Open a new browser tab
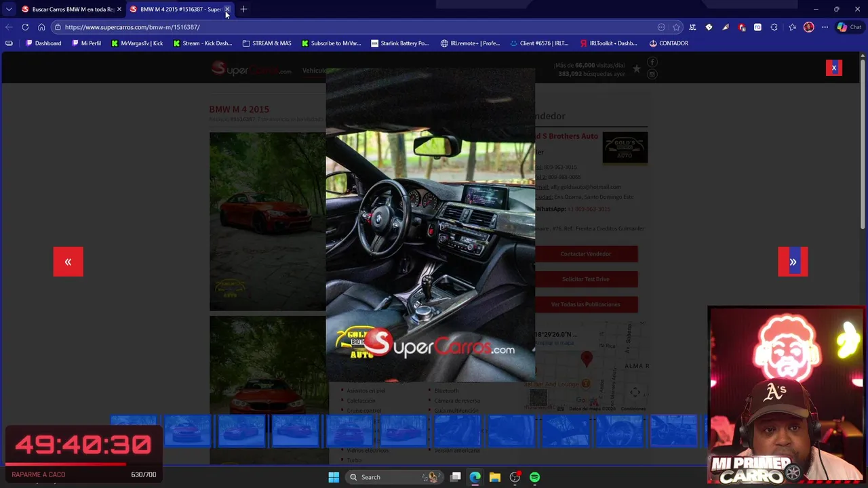868x488 pixels. [x=243, y=9]
